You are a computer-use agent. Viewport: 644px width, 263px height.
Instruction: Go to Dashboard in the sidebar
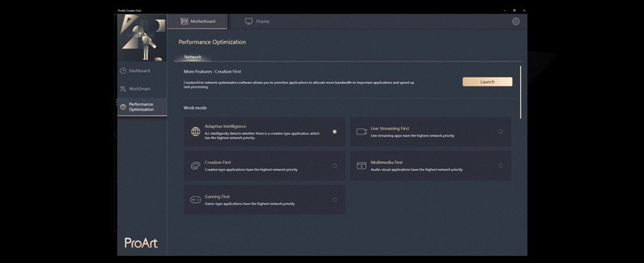coord(142,71)
